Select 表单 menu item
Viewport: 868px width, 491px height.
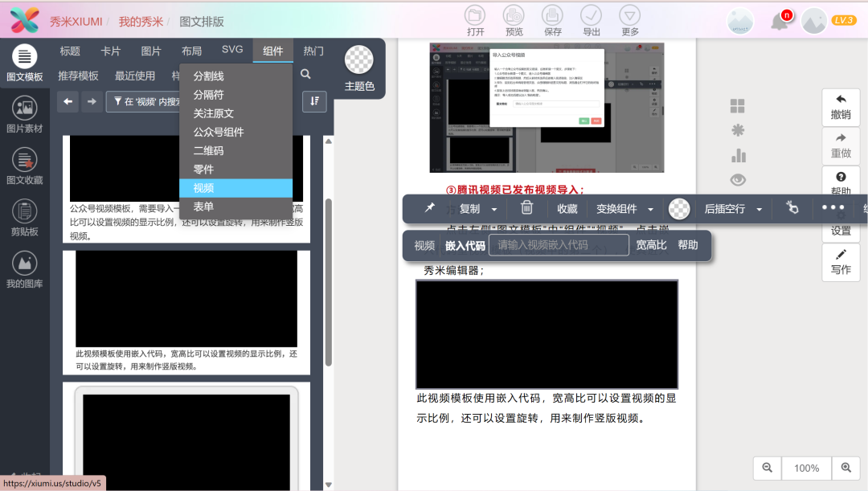235,207
